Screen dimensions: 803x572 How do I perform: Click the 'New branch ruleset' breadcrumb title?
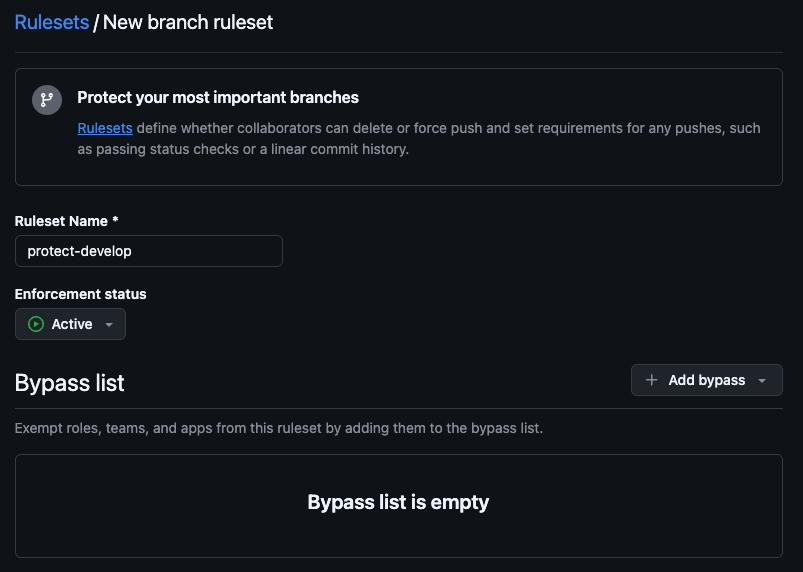(188, 22)
